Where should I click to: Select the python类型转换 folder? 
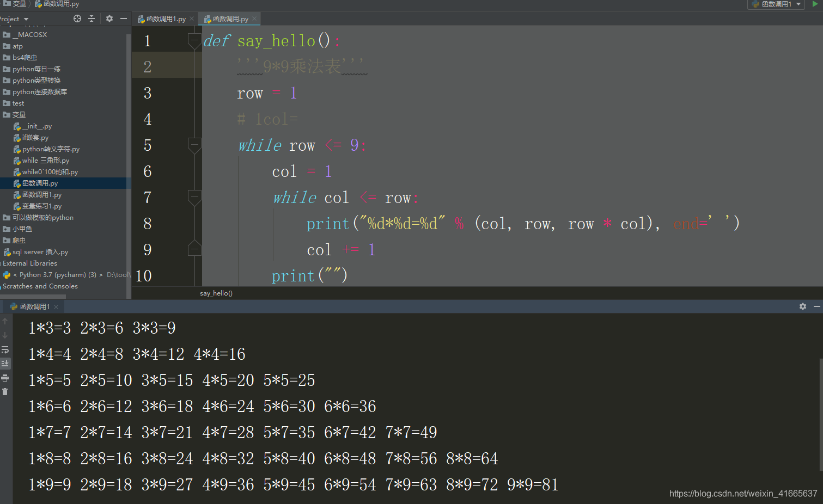click(32, 81)
